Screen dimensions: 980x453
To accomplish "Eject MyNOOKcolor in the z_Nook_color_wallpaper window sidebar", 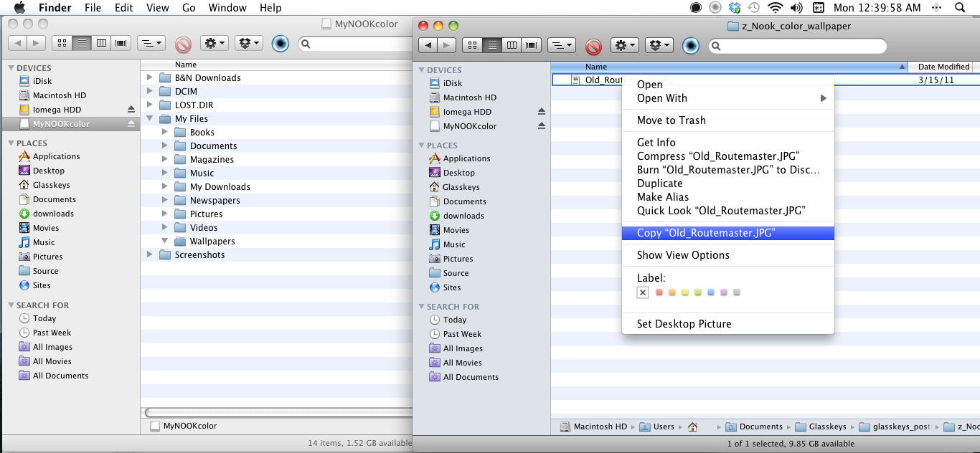I will pyautogui.click(x=542, y=126).
